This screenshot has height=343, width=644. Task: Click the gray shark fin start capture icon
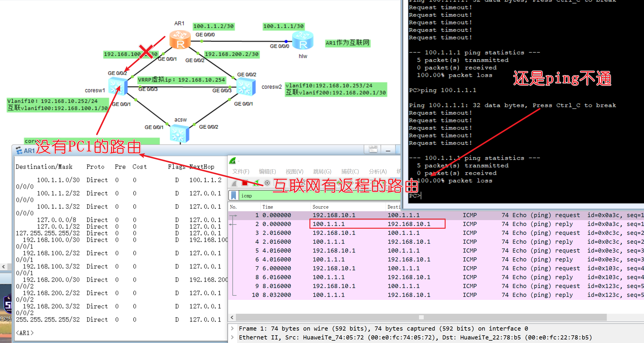(x=234, y=183)
